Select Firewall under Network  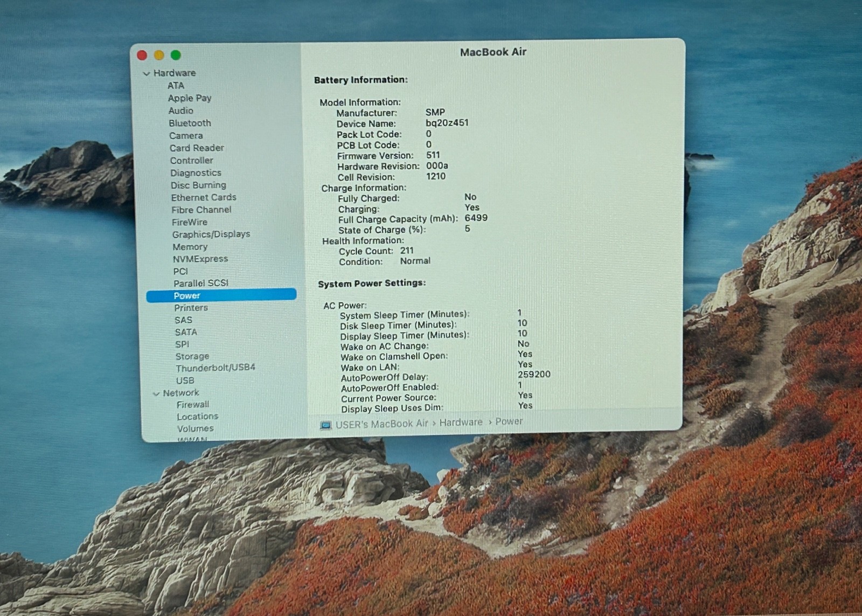(193, 405)
